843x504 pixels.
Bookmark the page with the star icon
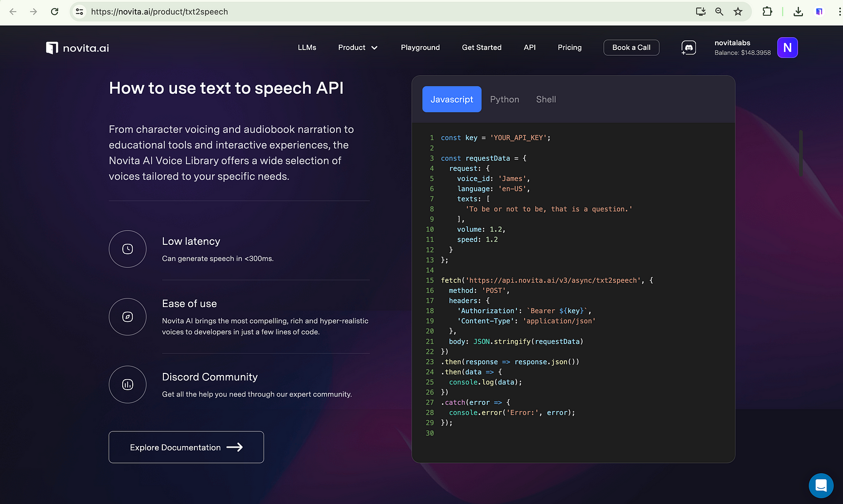[x=738, y=12]
